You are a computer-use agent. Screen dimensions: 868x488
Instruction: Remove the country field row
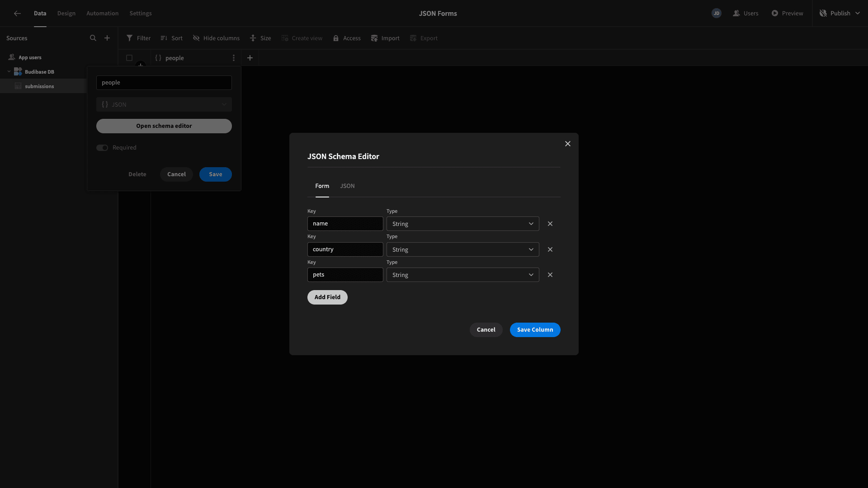pos(550,249)
